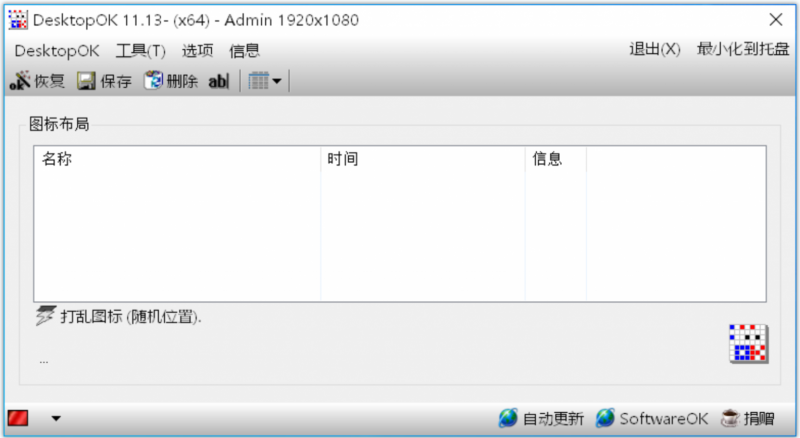The width and height of the screenshot is (800, 438).
Task: Open the grid view layout icon
Action: 259,81
